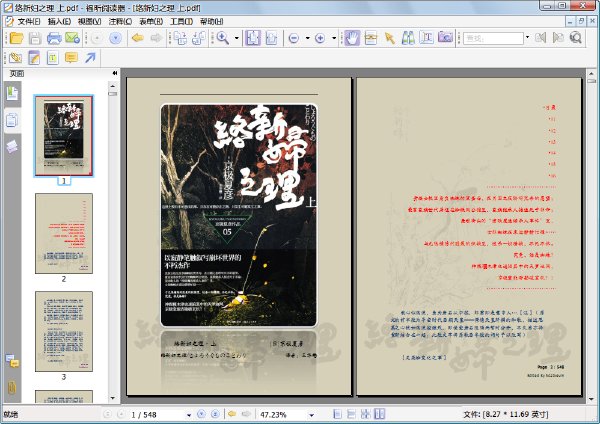
Task: Jump to last page using the status bar button
Action: (x=215, y=414)
